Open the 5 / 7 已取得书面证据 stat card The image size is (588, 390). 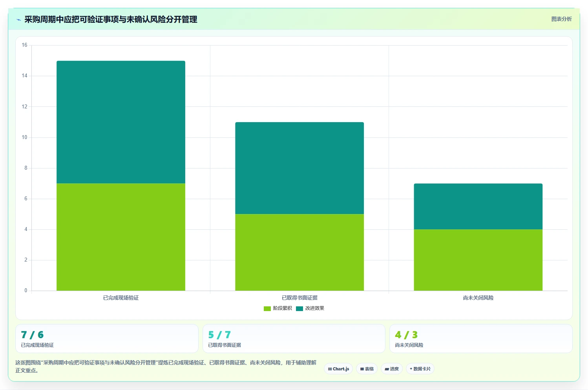pos(294,339)
